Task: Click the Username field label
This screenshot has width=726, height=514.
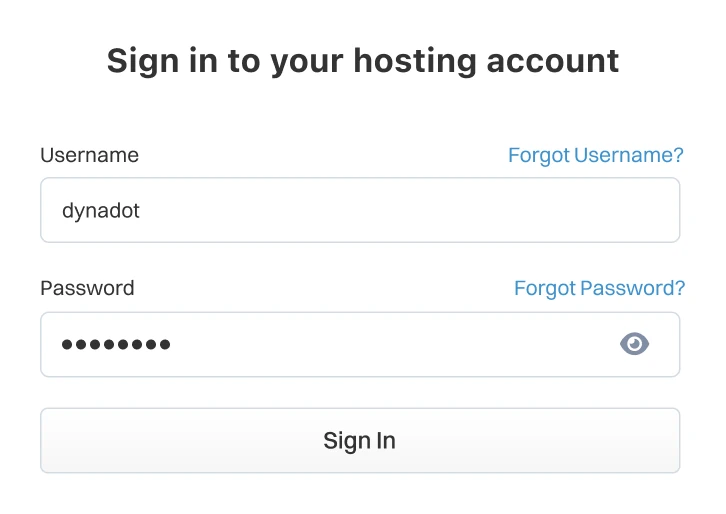Action: point(89,155)
